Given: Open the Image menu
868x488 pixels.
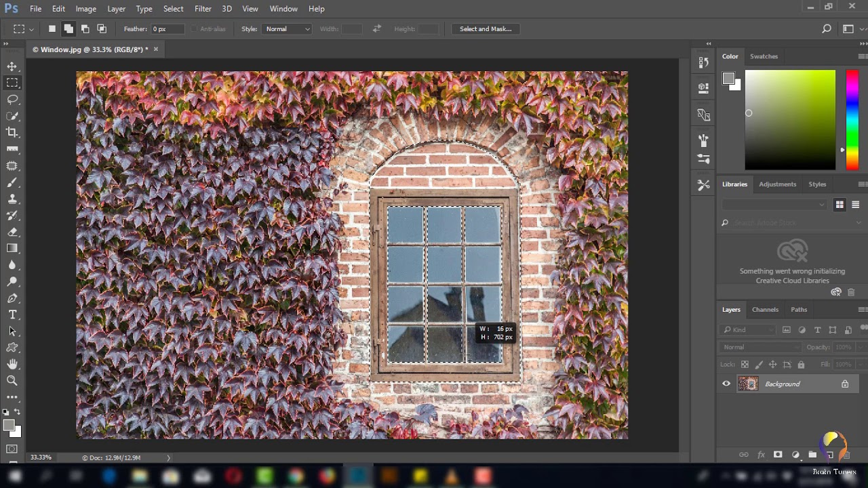Looking at the screenshot, I should coord(85,9).
